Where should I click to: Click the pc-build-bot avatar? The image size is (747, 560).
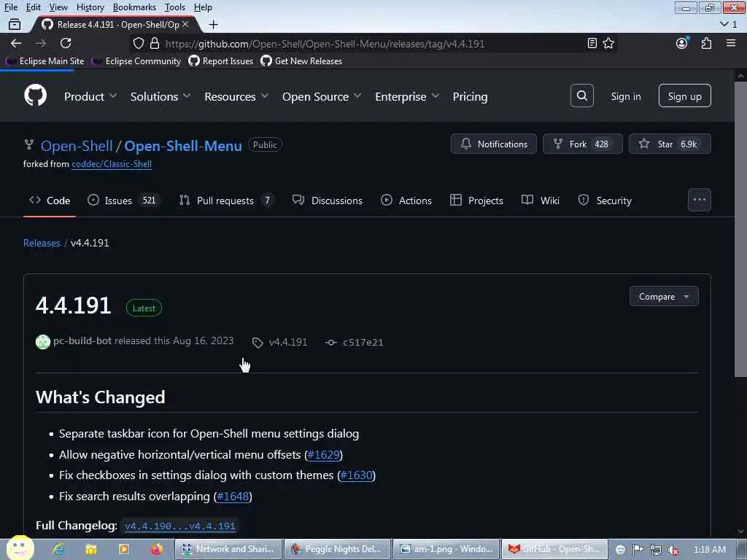click(x=43, y=341)
